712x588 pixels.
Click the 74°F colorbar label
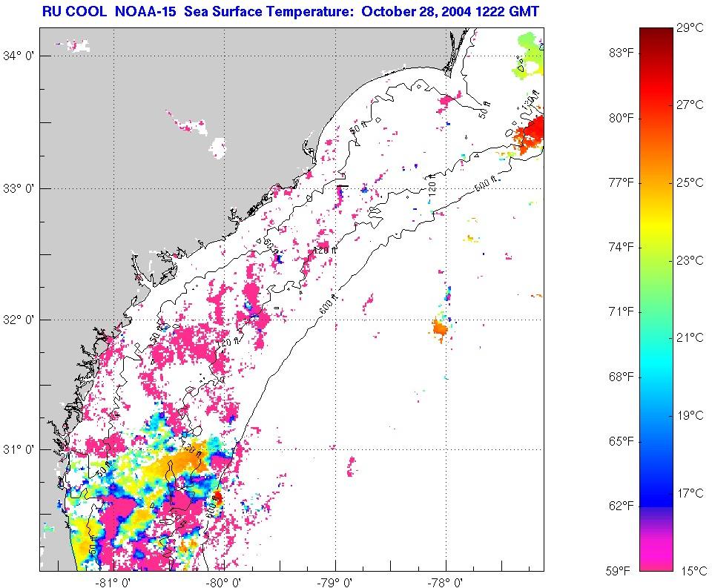click(x=622, y=248)
